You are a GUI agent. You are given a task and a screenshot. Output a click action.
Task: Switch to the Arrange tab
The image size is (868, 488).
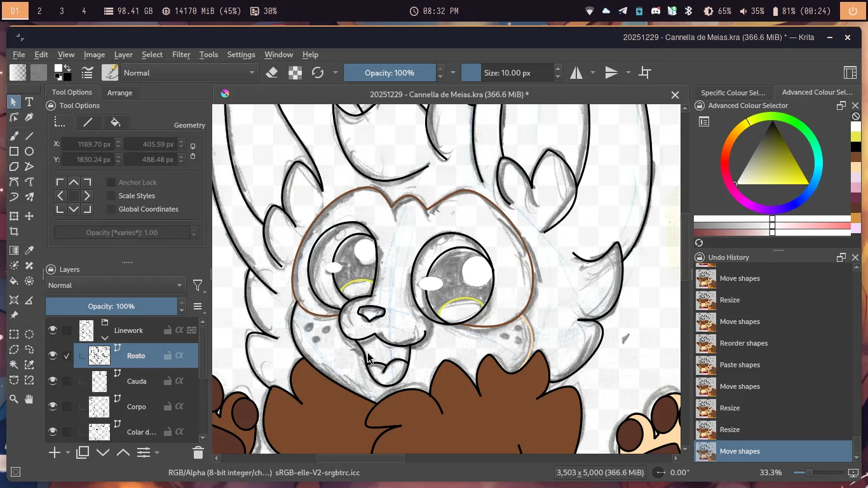(x=119, y=92)
